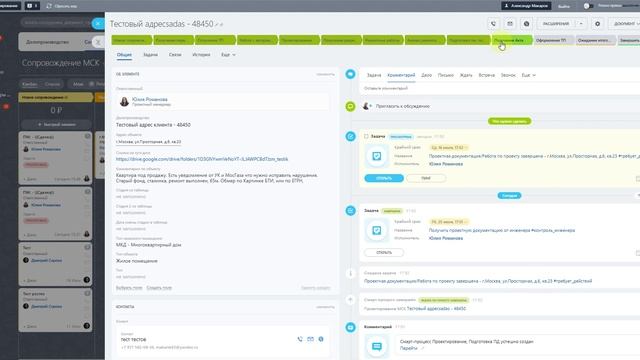Image resolution: width=640 pixels, height=360 pixels.
Task: Tick the checkbox of yellow Задача
Action: click(366, 136)
